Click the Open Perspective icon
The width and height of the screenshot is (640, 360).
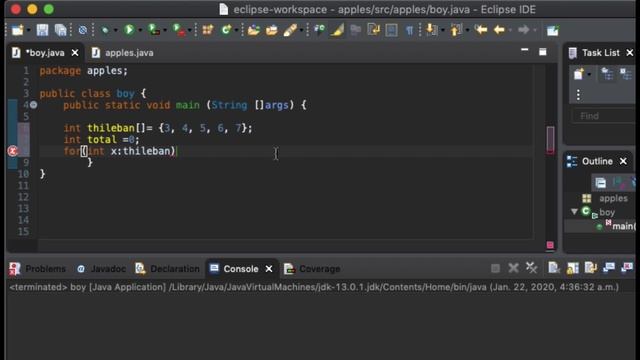pos(552,30)
